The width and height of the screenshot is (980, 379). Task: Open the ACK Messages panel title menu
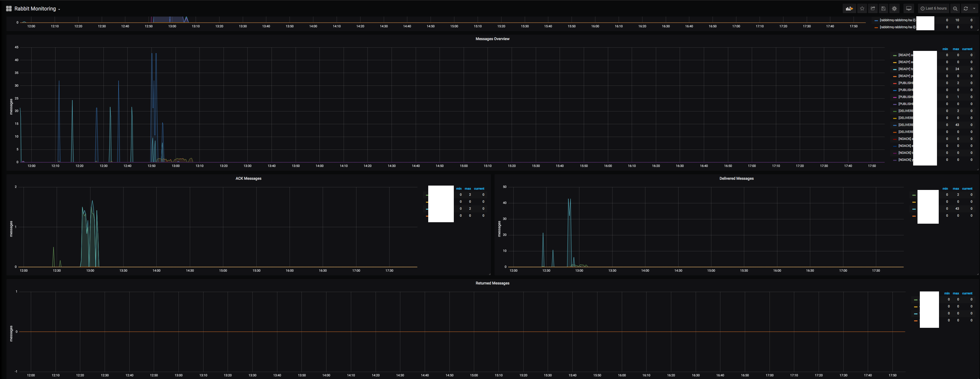click(x=248, y=179)
